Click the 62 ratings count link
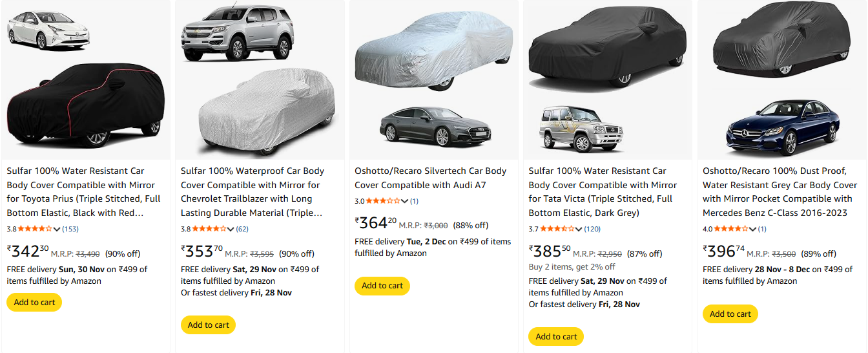 (242, 229)
